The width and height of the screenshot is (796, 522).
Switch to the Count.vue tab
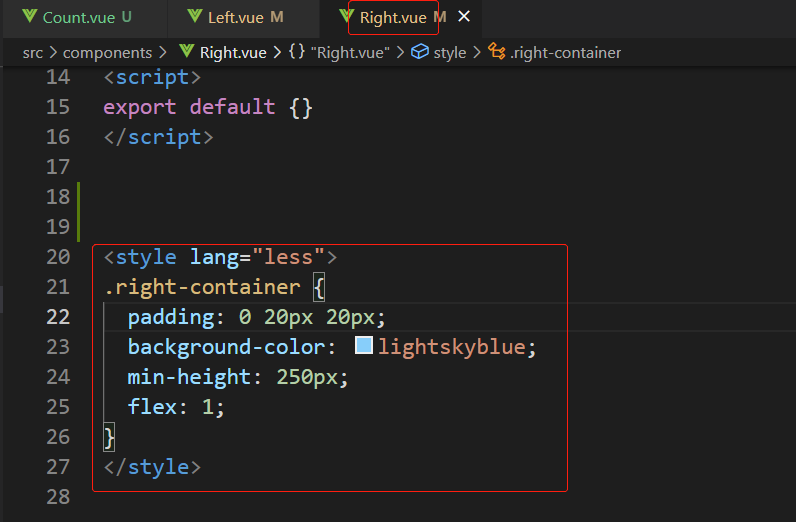click(85, 18)
